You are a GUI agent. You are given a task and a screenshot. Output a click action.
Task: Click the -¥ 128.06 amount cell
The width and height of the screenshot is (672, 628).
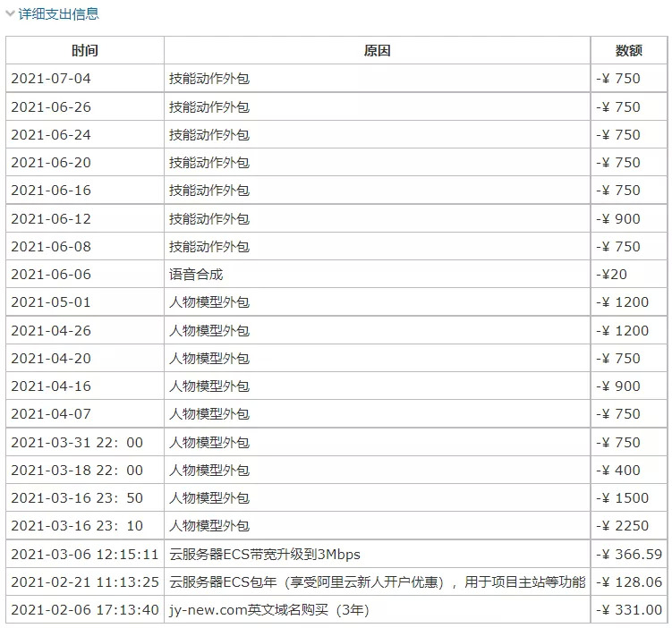pos(629,582)
